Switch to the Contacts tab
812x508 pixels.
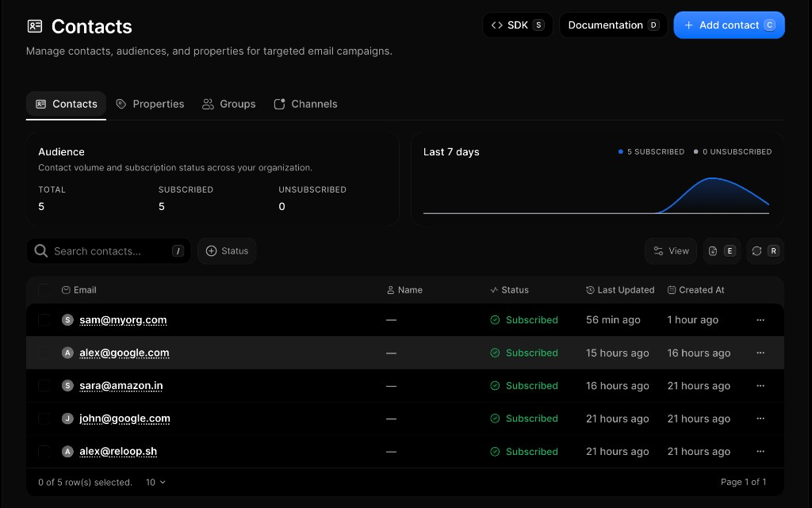point(67,104)
